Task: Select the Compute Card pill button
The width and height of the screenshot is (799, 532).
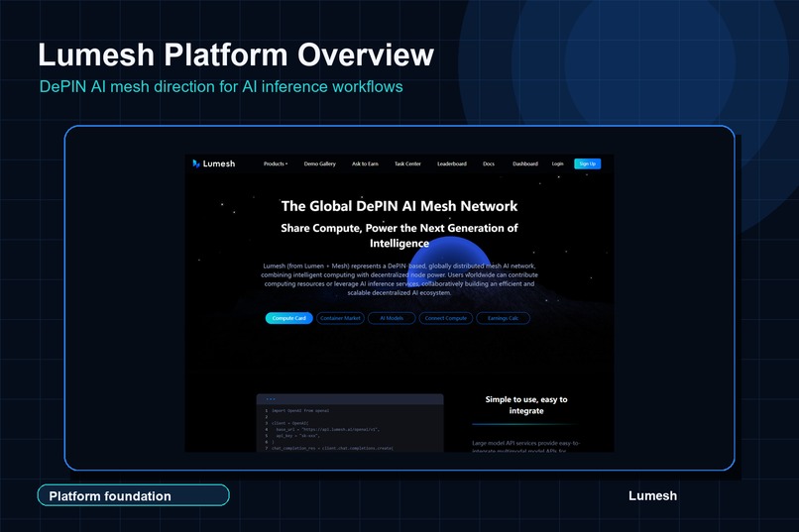Action: click(x=288, y=318)
